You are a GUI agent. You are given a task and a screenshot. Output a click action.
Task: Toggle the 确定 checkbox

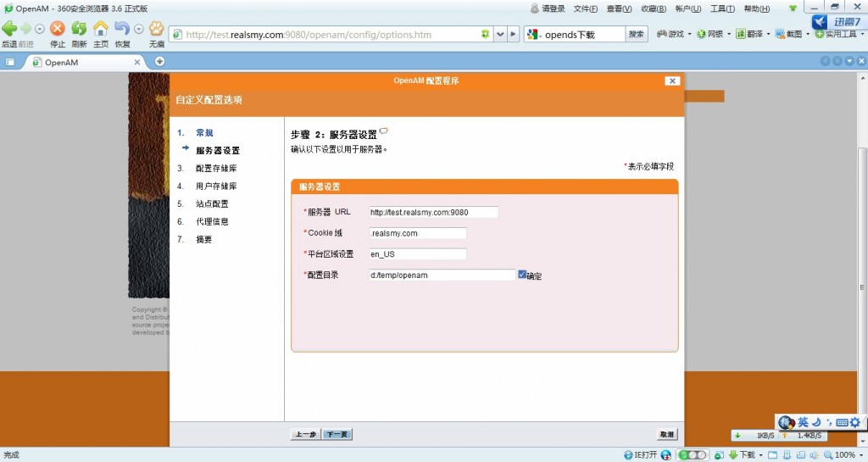[x=522, y=274]
